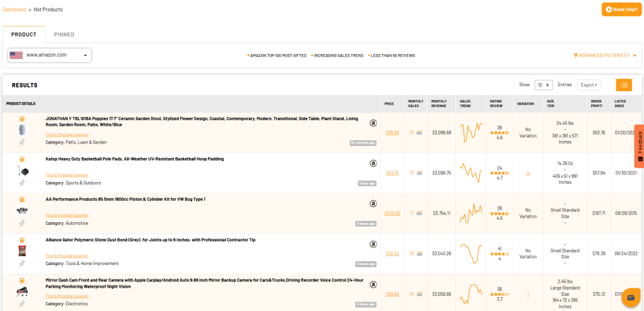This screenshot has width=644, height=311.
Task: Click the garden stool product thumbnail
Action: pos(22,130)
